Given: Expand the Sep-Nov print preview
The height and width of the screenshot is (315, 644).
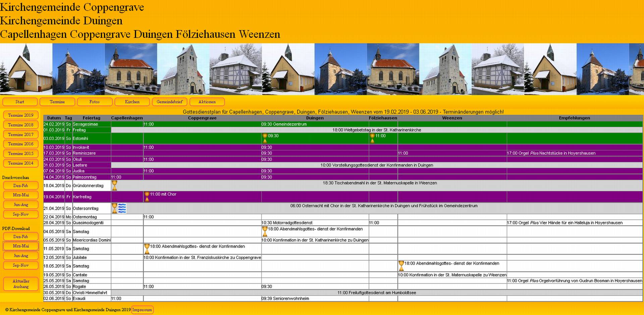Looking at the screenshot, I should tap(20, 214).
